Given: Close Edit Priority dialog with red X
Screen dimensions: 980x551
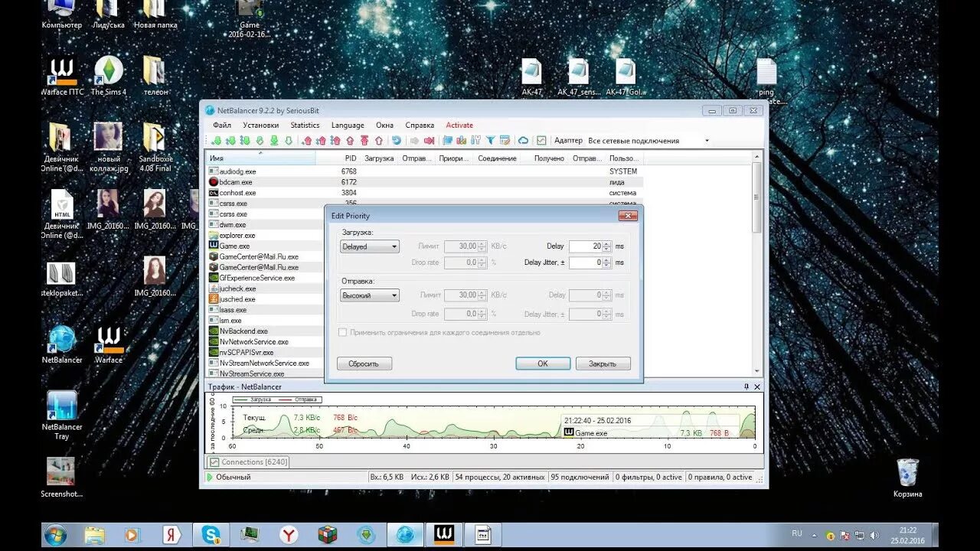Looking at the screenshot, I should point(628,216).
